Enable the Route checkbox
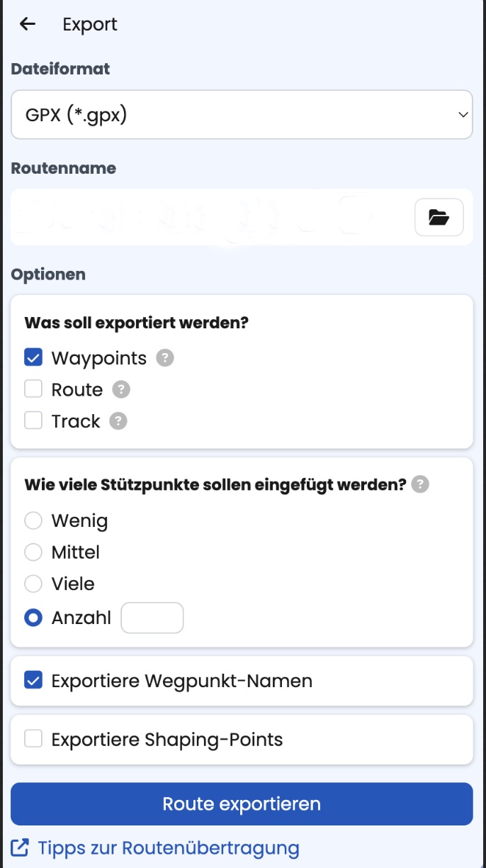The height and width of the screenshot is (868, 486). [x=33, y=389]
